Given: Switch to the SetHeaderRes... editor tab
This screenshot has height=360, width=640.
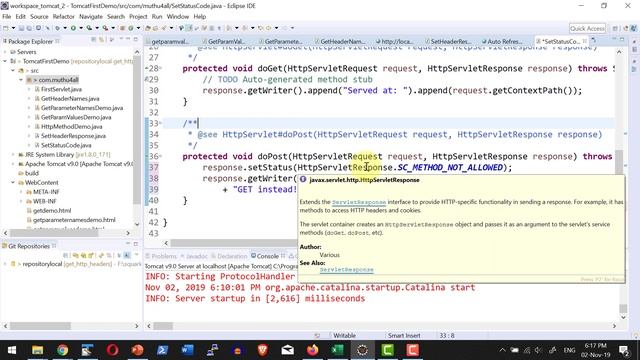Looking at the screenshot, I should coord(448,41).
